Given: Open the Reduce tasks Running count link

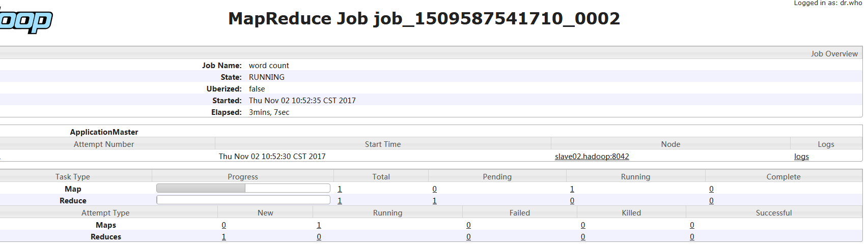Looking at the screenshot, I should click(572, 201).
